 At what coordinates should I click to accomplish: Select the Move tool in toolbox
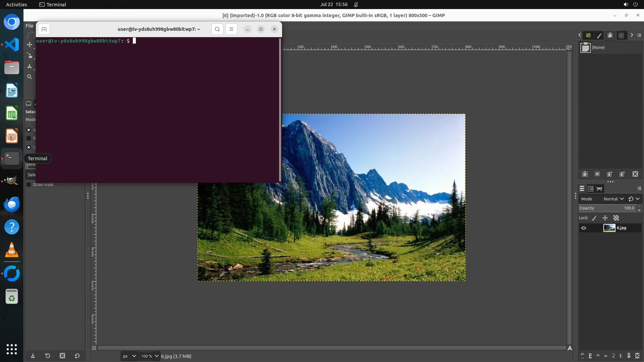pos(30,45)
